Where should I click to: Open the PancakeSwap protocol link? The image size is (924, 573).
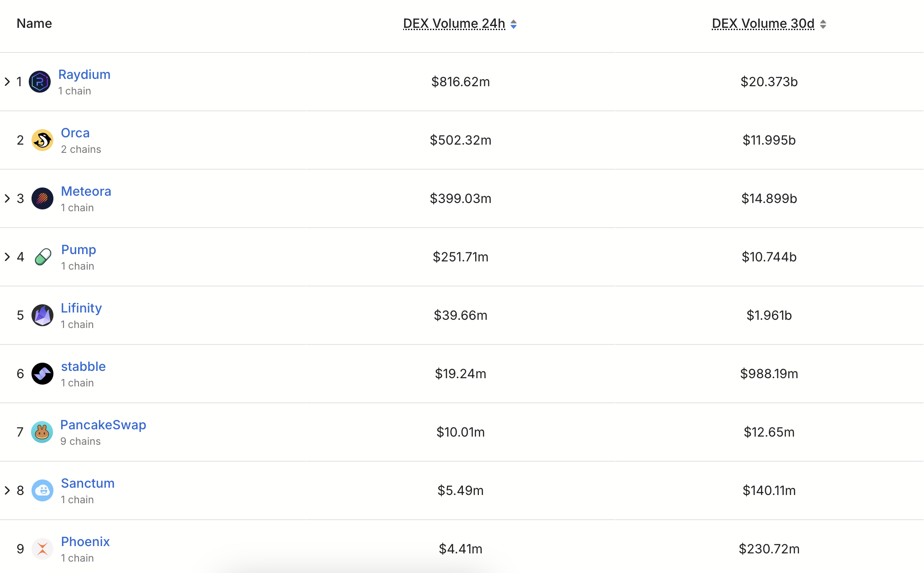[103, 425]
